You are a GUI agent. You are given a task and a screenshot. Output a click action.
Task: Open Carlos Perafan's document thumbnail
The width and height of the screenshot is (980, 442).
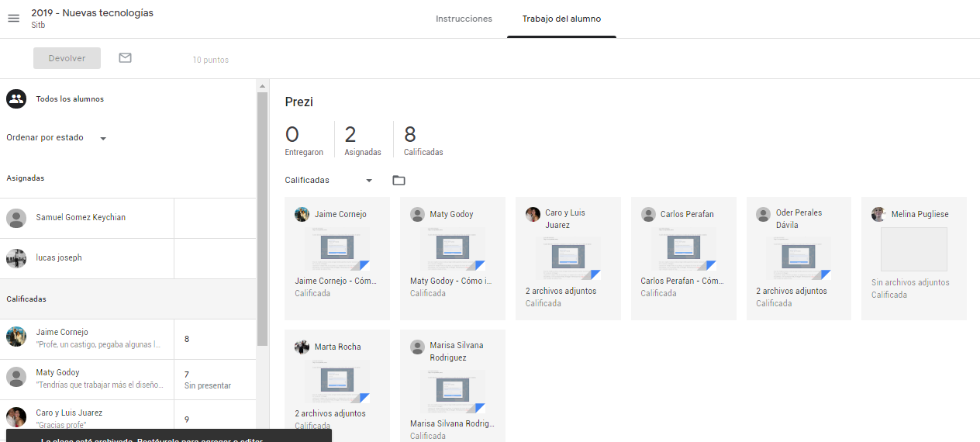pos(683,250)
